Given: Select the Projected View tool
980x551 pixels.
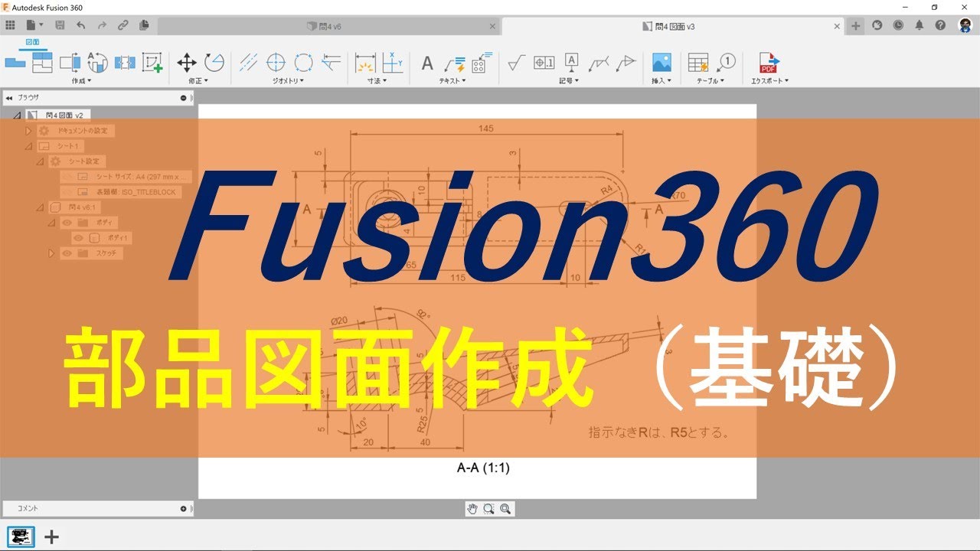Looking at the screenshot, I should click(42, 62).
